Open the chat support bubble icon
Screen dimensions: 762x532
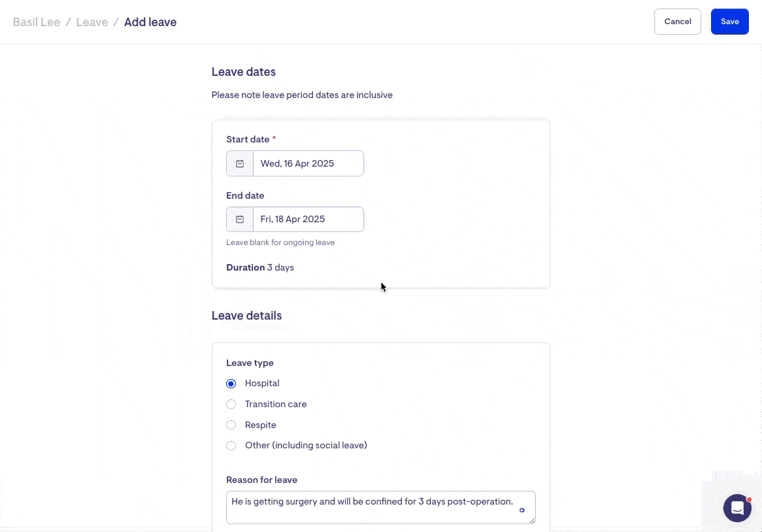tap(737, 508)
